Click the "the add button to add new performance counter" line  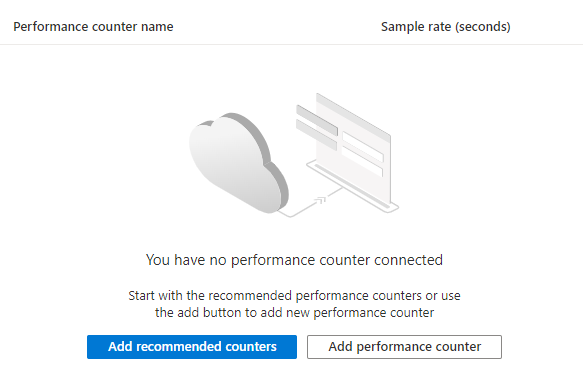[x=294, y=313]
